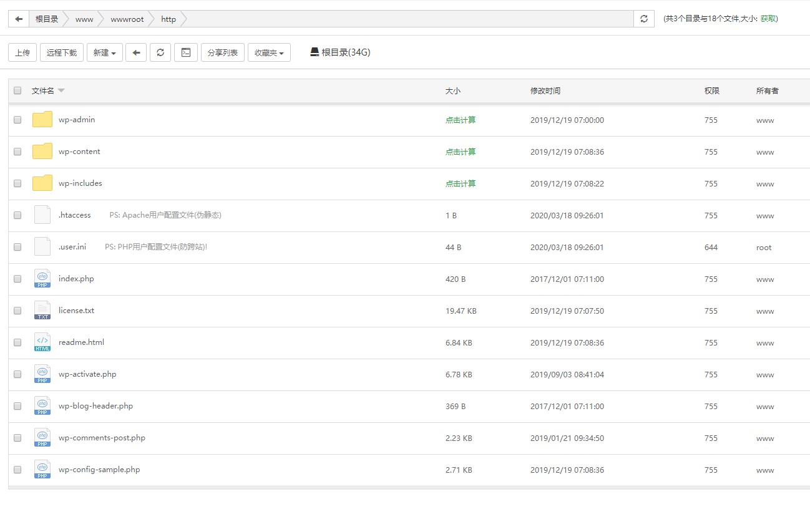This screenshot has width=810, height=532.
Task: Click the license.txt TXT file icon
Action: click(x=42, y=311)
